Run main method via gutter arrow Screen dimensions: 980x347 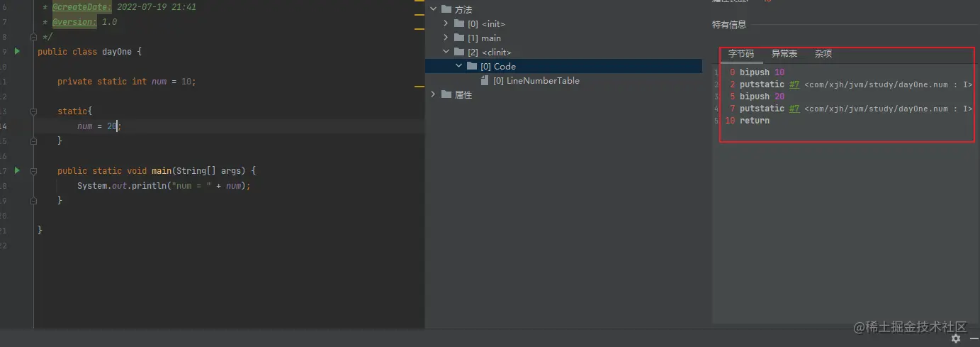coord(17,171)
